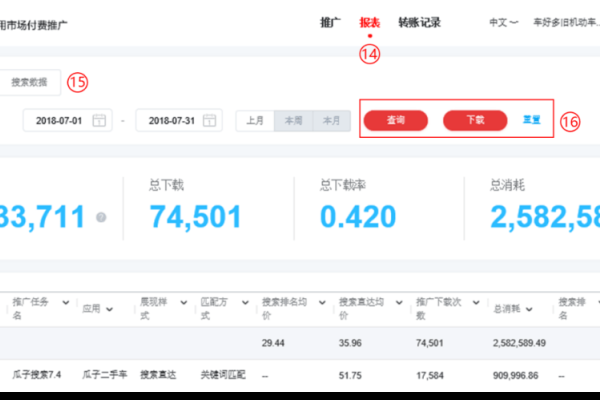Expand the 总消耗 column chevron

click(x=529, y=309)
